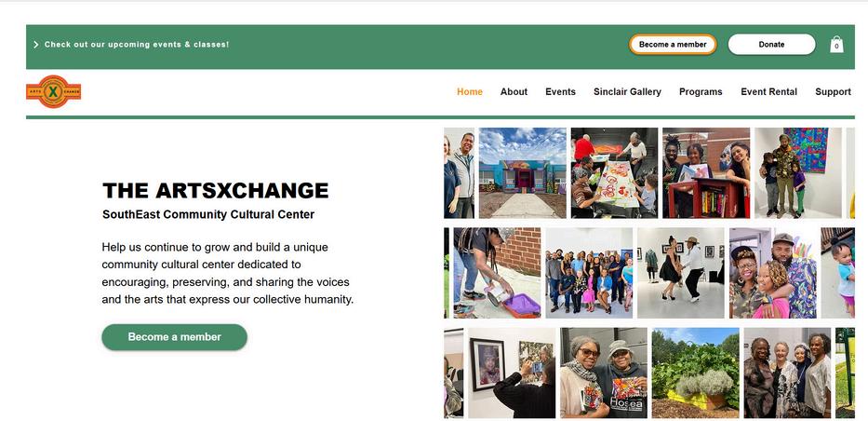The width and height of the screenshot is (868, 421).
Task: Open the Events menu item
Action: tap(560, 92)
